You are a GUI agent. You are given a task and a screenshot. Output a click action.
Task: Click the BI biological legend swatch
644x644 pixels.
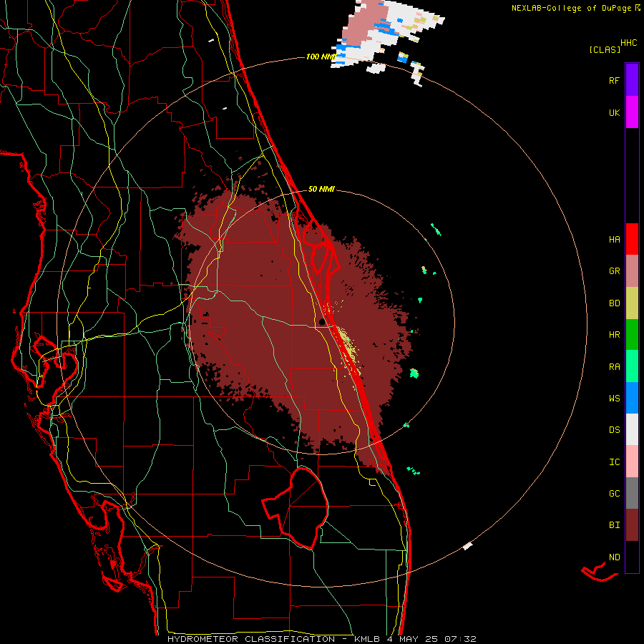[x=632, y=525]
